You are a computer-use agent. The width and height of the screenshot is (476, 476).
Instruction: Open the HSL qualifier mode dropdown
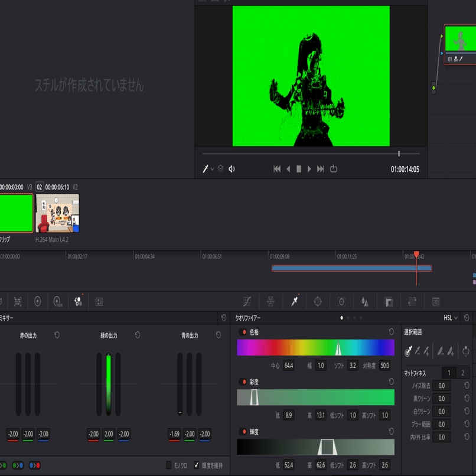point(450,317)
